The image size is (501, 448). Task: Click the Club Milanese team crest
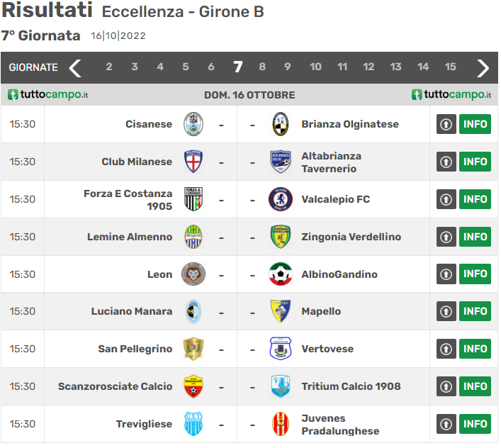click(x=193, y=162)
